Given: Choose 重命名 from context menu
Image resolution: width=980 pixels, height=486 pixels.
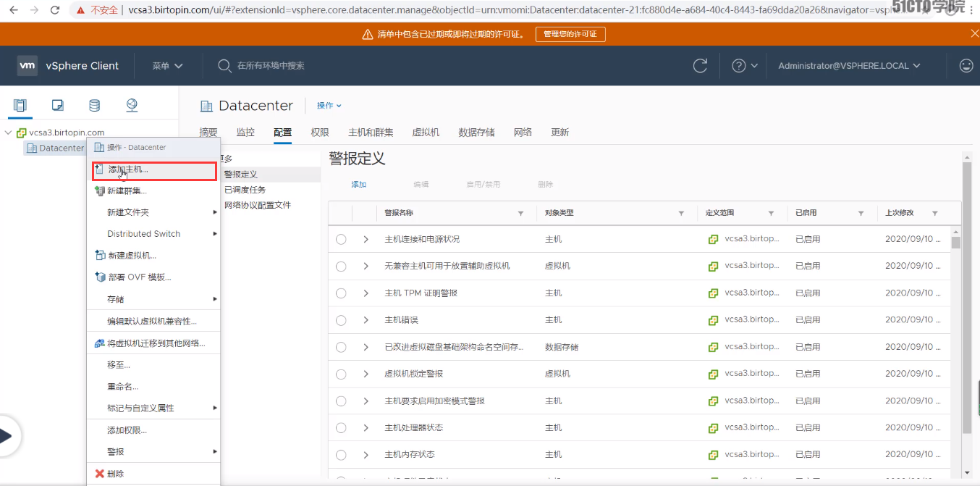Looking at the screenshot, I should [x=153, y=387].
